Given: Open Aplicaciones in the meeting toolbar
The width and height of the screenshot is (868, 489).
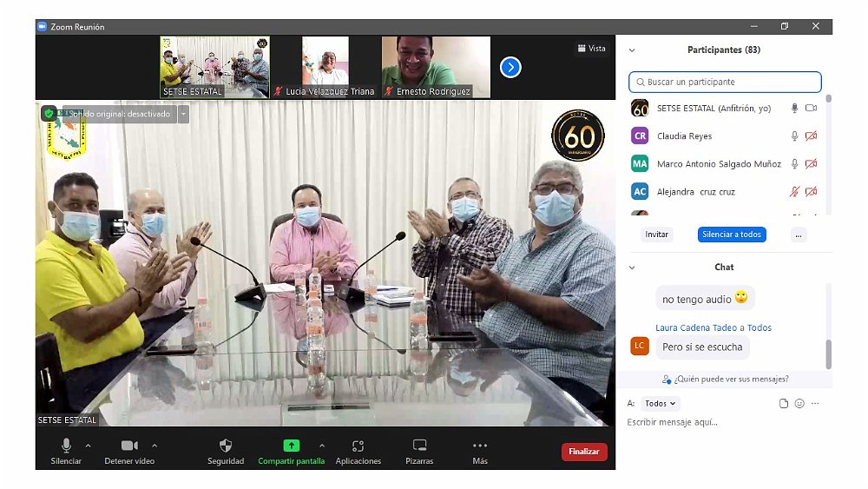Looking at the screenshot, I should [358, 446].
